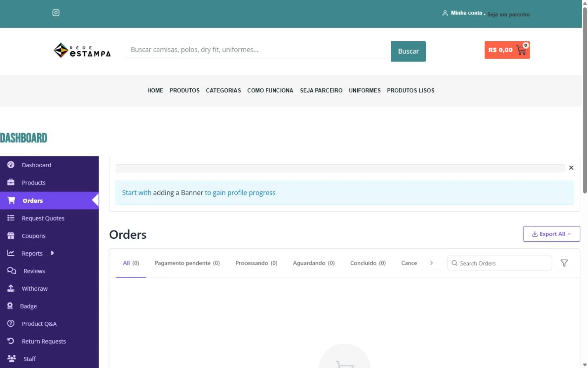588x368 pixels.
Task: Expand the Reports submenu arrow
Action: (52, 253)
